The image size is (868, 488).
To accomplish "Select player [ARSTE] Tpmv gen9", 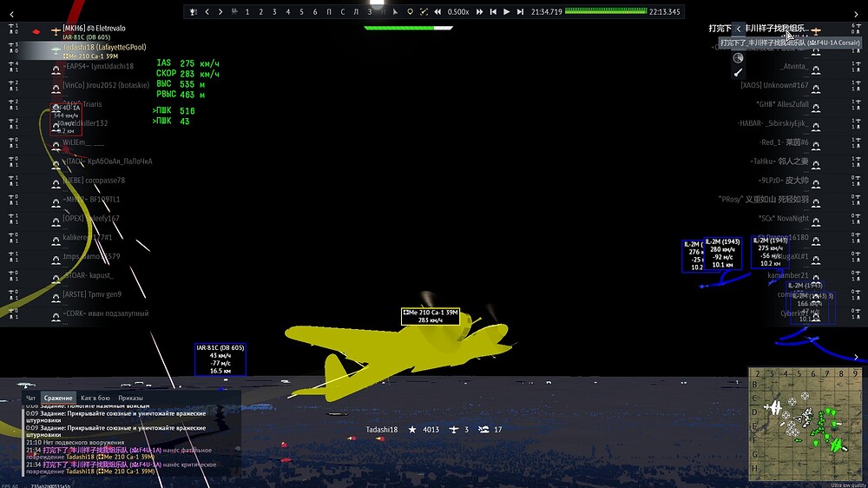I will (92, 294).
